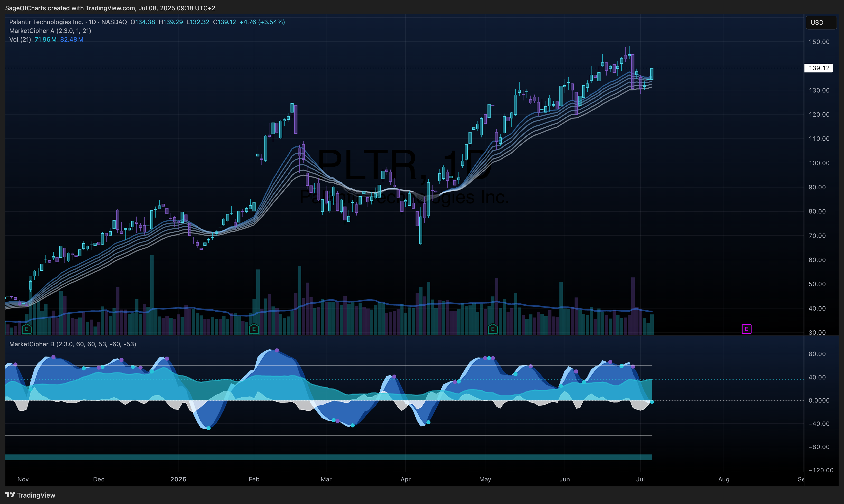Click the Feb label on time axis

[x=254, y=479]
